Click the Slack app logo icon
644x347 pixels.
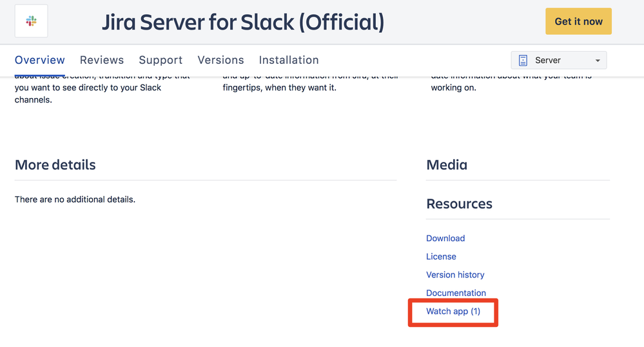[x=31, y=21]
